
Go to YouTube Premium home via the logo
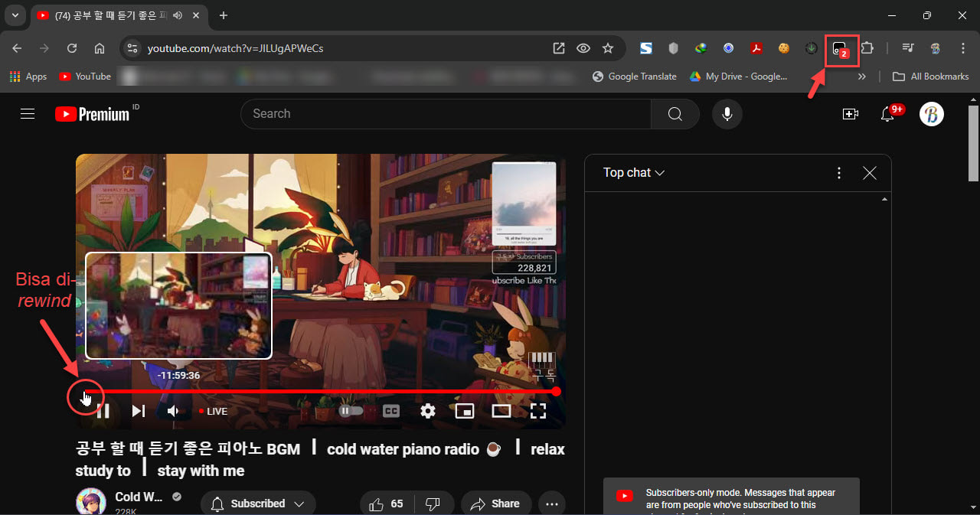(x=92, y=114)
